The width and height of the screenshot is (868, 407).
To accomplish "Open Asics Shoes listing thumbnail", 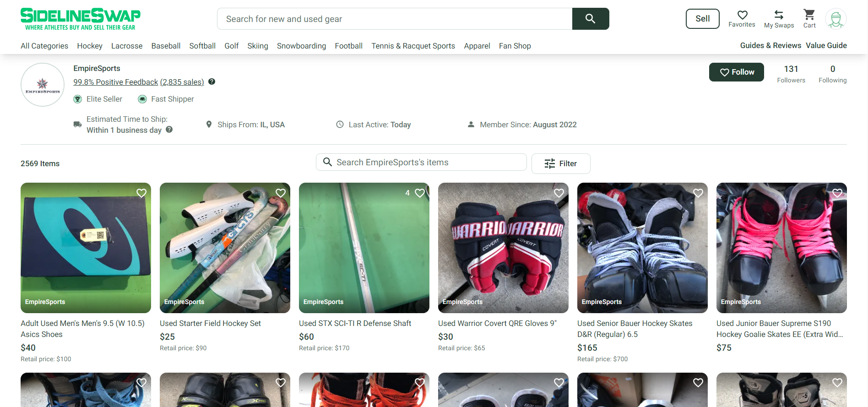I will coord(86,248).
